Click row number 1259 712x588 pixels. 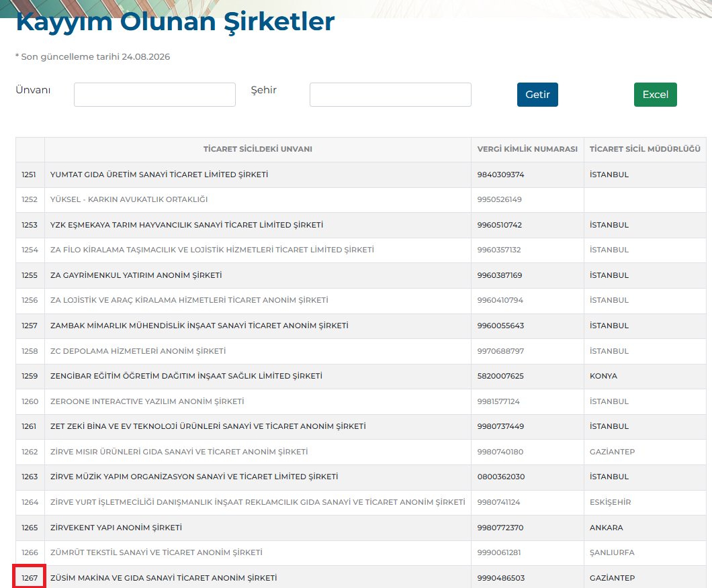click(x=30, y=376)
